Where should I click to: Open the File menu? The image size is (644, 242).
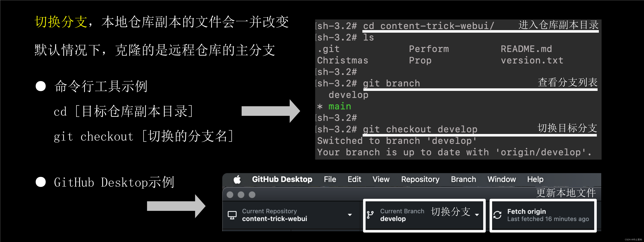(x=330, y=179)
